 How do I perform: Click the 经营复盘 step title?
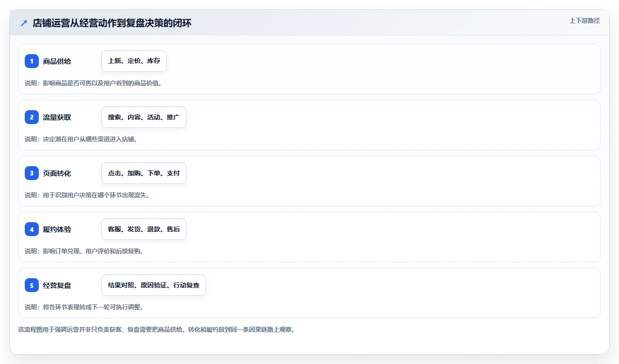[x=57, y=285]
